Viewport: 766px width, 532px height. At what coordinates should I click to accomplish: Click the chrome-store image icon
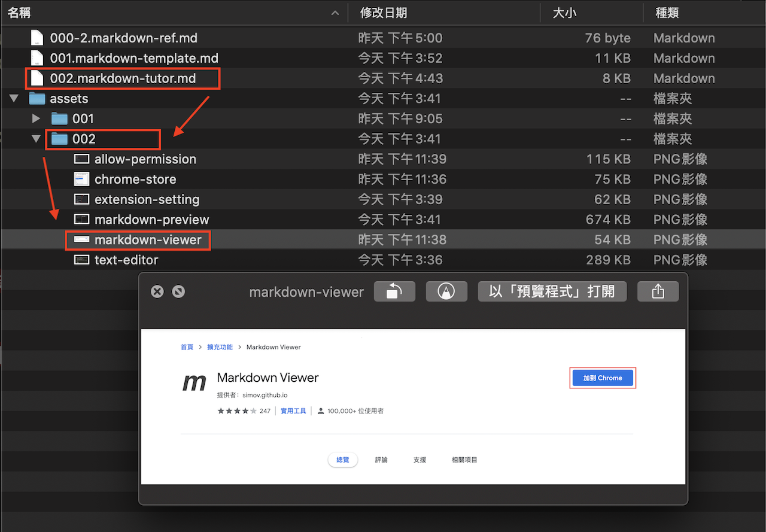click(81, 179)
